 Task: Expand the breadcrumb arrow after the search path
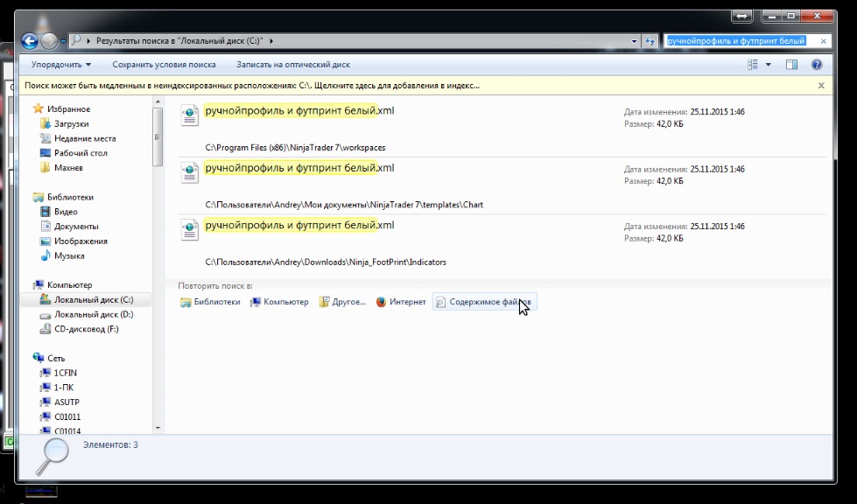tap(271, 41)
